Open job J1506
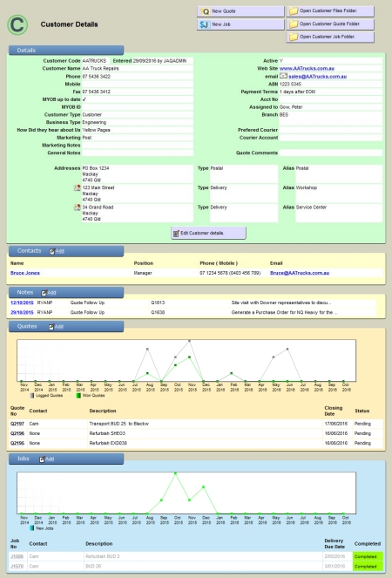The image size is (392, 578). click(17, 556)
